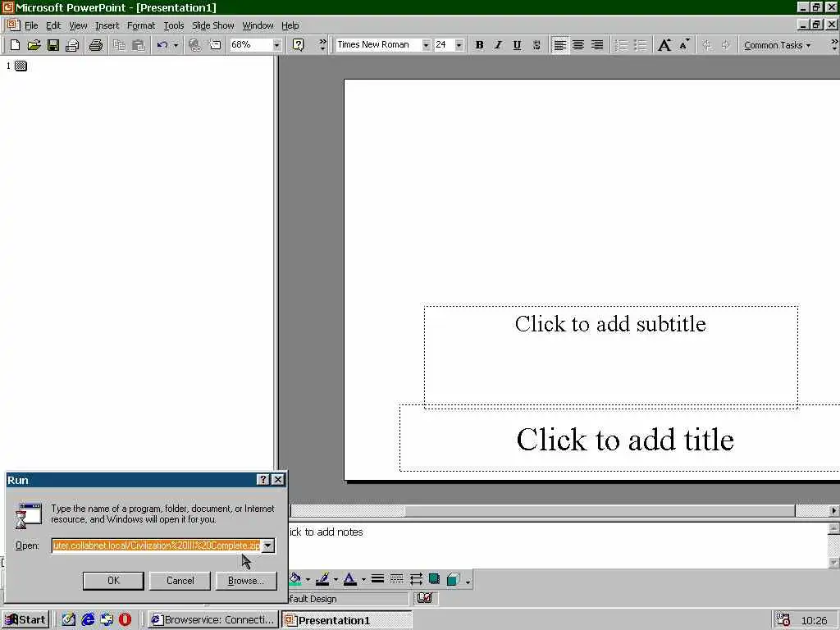The width and height of the screenshot is (840, 630).
Task: Open the 3-D cube icon in drawing toolbar
Action: tap(453, 578)
